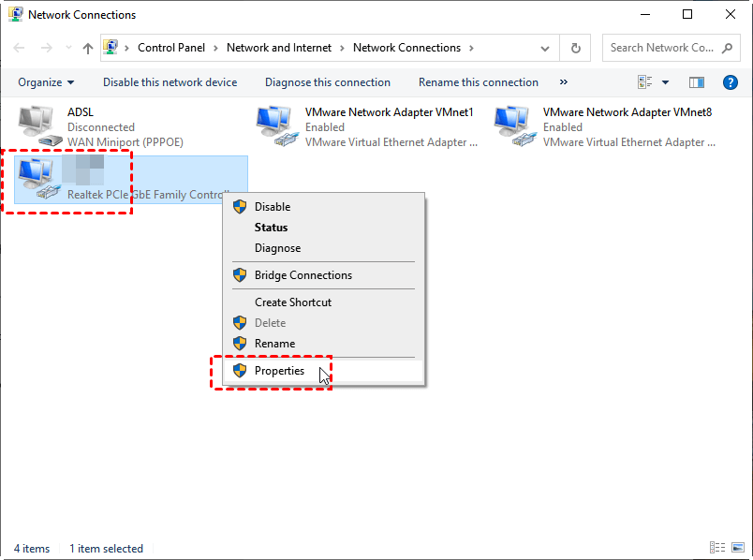Open Help with the question mark icon
753x560 pixels.
[730, 82]
